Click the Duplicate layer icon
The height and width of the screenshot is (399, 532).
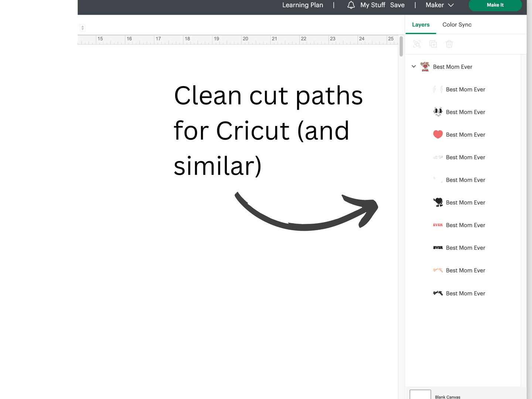(433, 44)
